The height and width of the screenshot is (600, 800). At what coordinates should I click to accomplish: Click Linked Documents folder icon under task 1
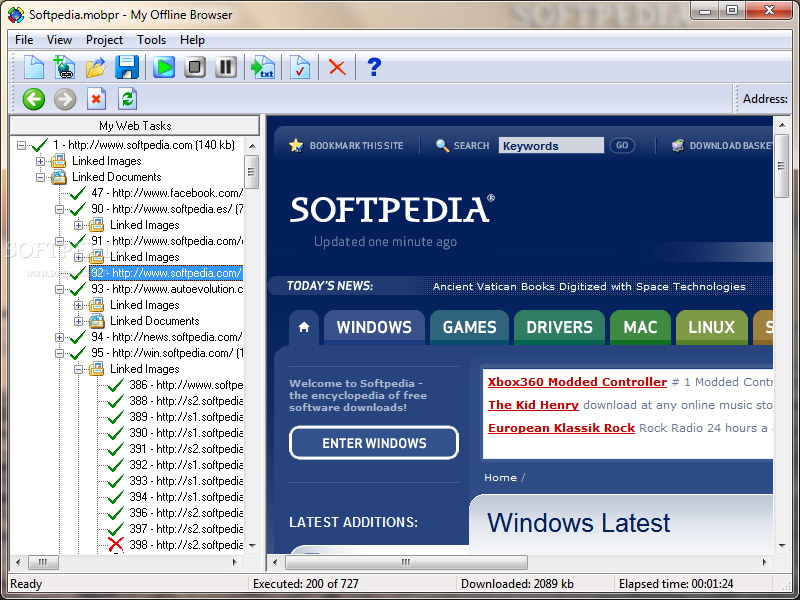(x=58, y=177)
